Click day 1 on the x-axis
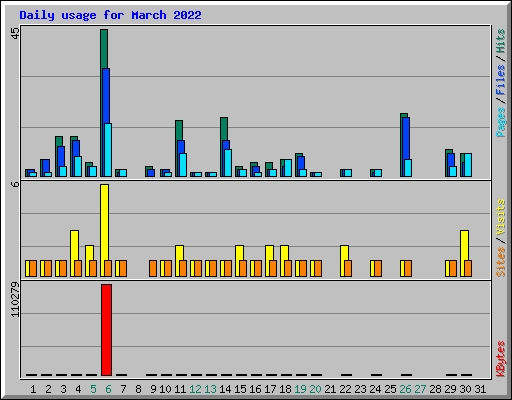The width and height of the screenshot is (512, 400). coord(33,389)
